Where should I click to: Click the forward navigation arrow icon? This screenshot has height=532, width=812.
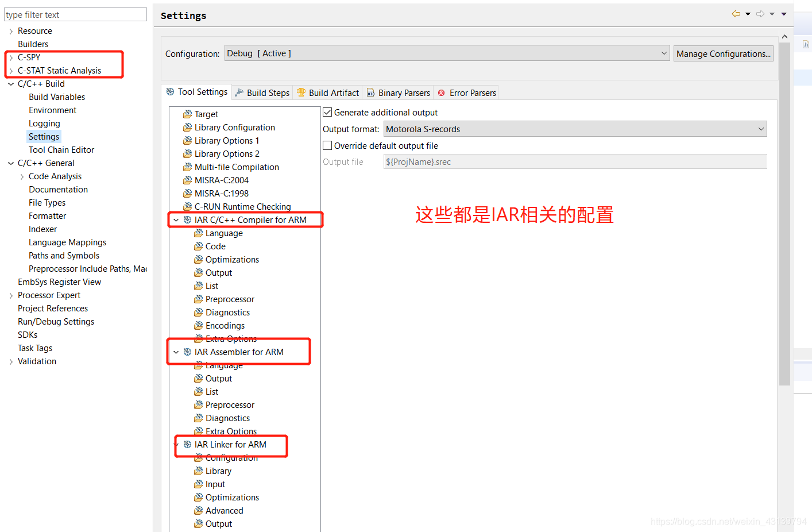coord(760,14)
